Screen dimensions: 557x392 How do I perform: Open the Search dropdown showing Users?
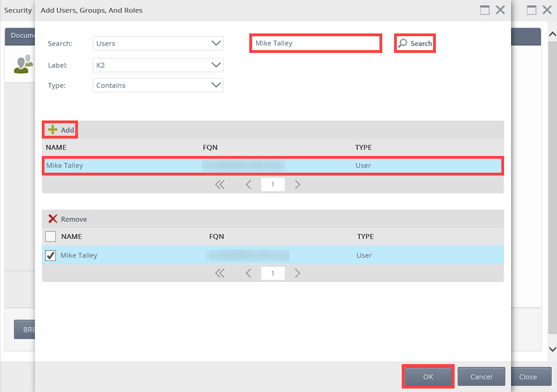click(x=158, y=43)
